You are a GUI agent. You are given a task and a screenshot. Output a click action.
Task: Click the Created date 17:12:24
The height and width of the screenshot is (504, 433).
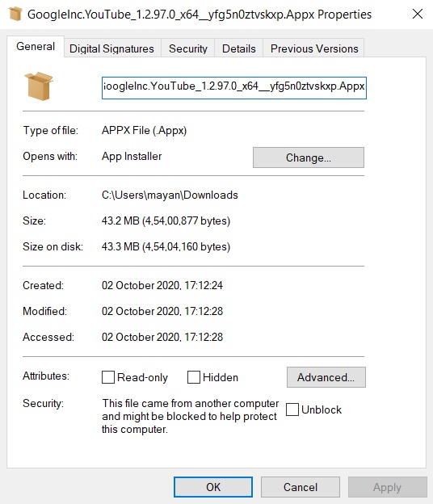point(162,285)
